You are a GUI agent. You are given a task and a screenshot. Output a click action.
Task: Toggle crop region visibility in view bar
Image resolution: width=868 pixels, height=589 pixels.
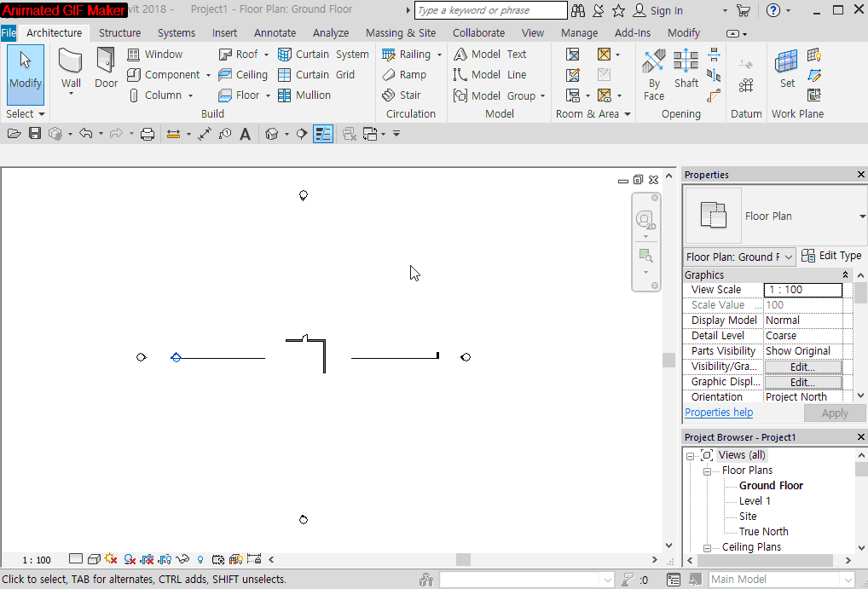(x=165, y=559)
